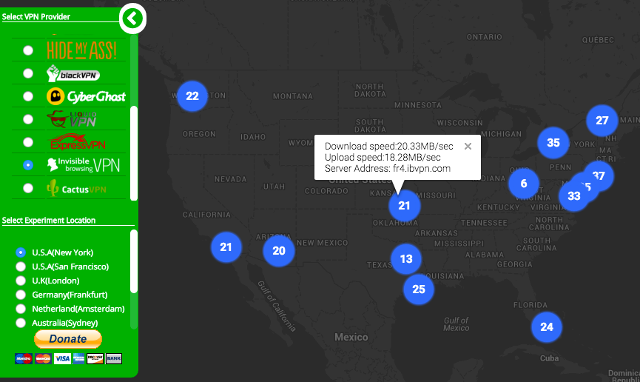Click the Bank payment icon
Screen dimensions: 640x382
click(x=114, y=359)
